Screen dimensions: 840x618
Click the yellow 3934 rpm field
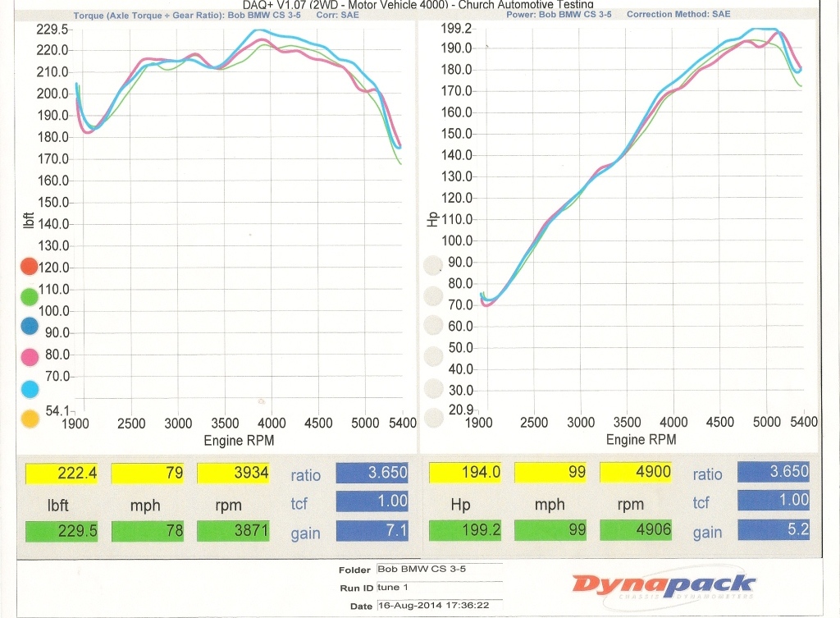pos(232,474)
